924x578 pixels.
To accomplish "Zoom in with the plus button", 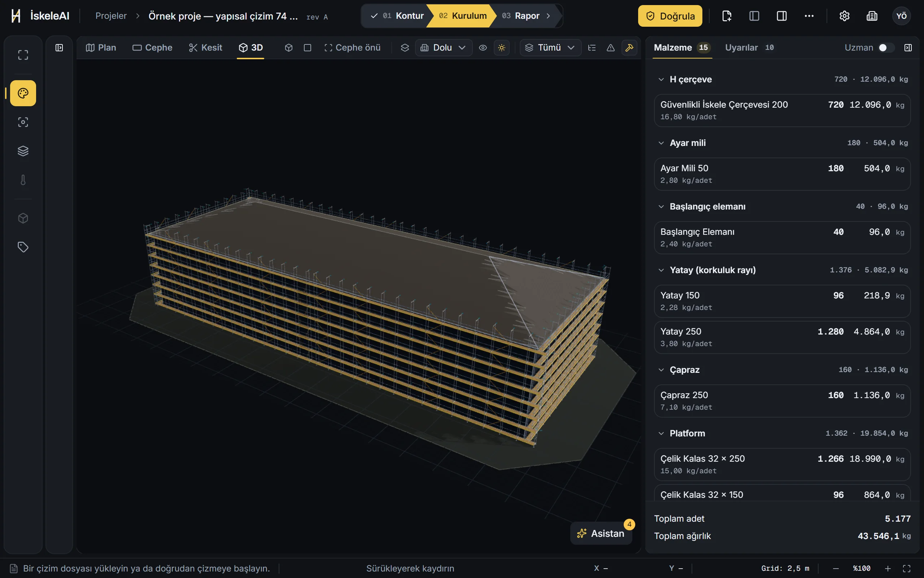I will (x=888, y=569).
